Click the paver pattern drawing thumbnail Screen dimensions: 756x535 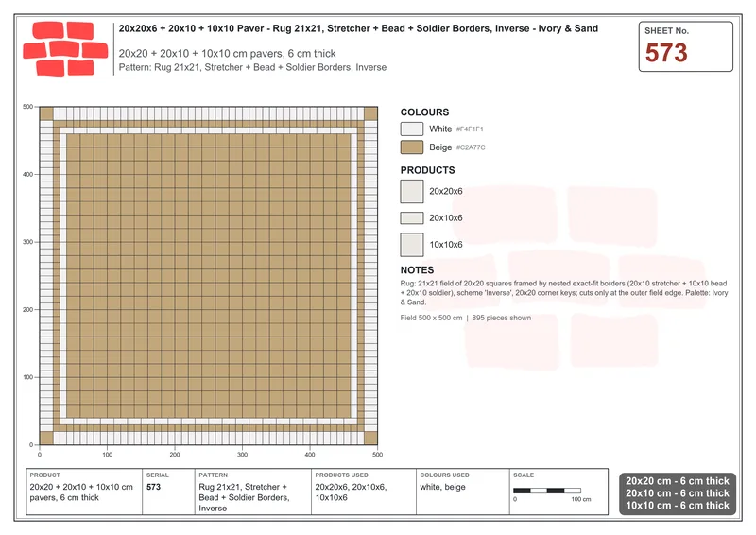pyautogui.click(x=208, y=276)
